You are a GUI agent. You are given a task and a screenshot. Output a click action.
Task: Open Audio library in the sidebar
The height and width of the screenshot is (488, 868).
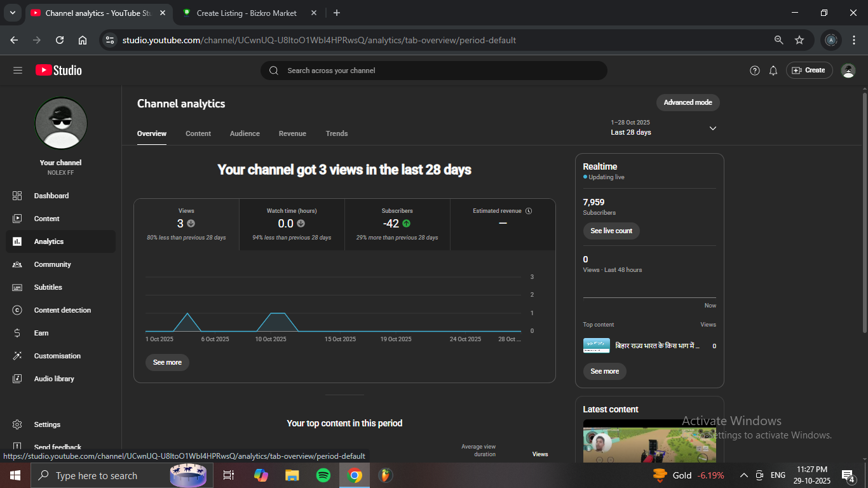pyautogui.click(x=54, y=379)
